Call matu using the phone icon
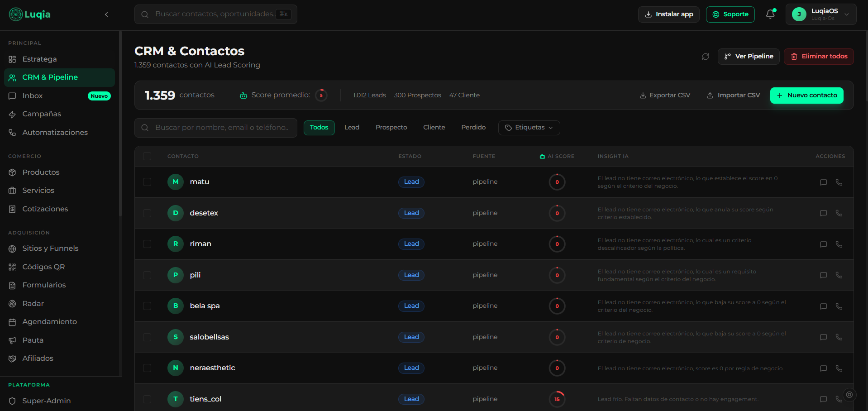Image resolution: width=868 pixels, height=411 pixels. [x=839, y=182]
